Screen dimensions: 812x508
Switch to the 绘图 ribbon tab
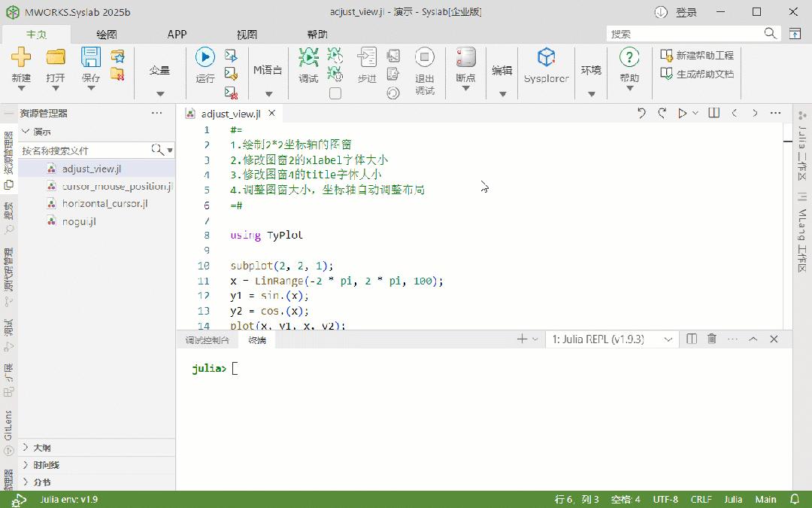108,34
